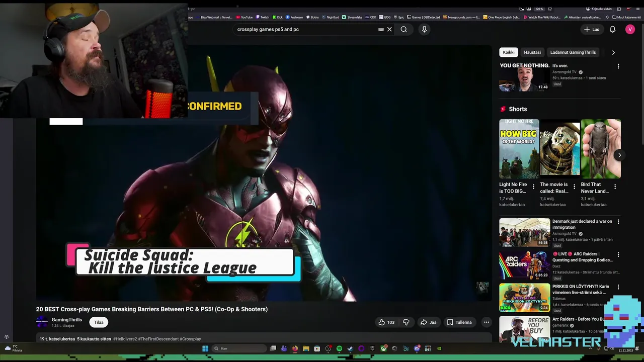
Task: Open options for Light No Fire Short
Action: coord(534,187)
